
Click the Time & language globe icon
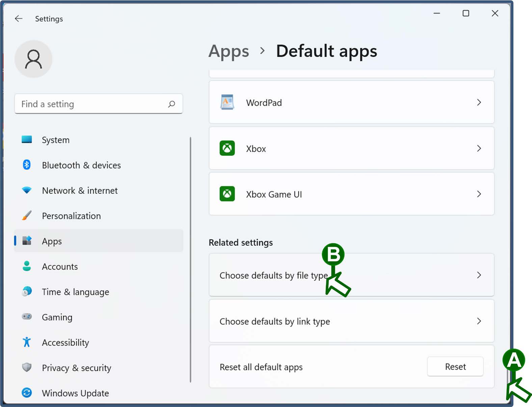click(x=27, y=291)
